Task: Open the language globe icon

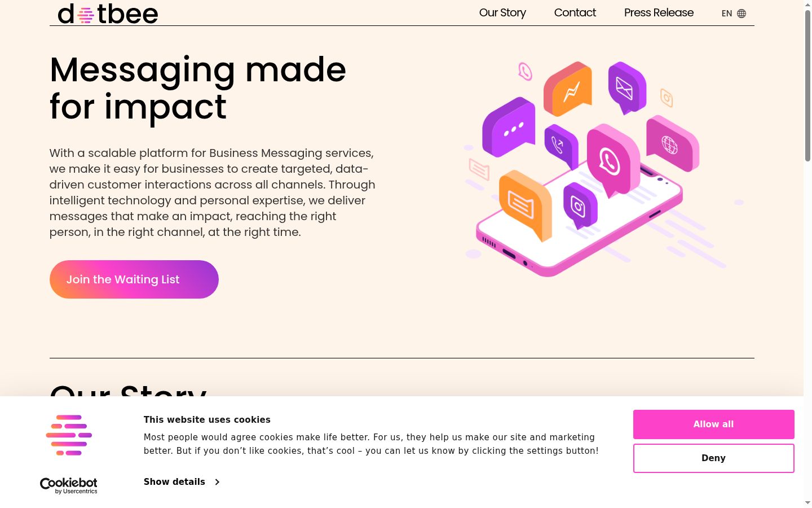Action: (742, 14)
